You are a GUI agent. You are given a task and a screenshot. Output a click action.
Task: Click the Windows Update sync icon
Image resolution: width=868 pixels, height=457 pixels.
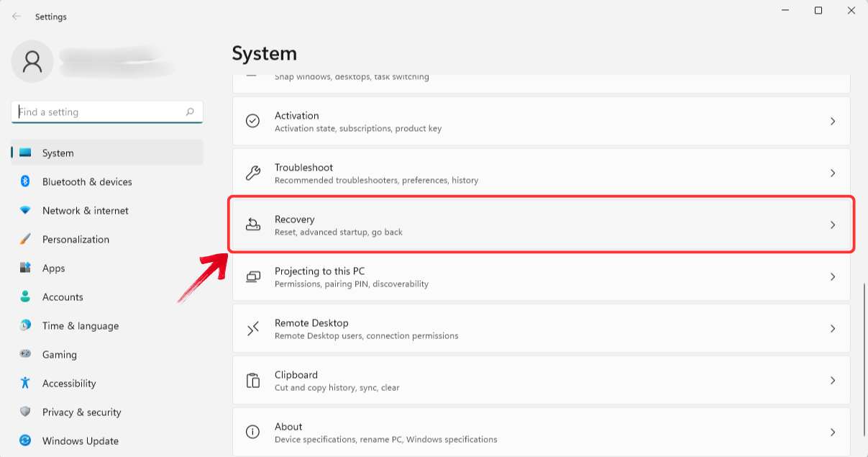[x=27, y=440]
